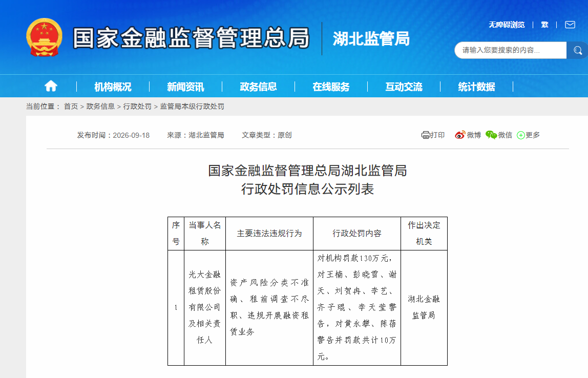Click the row number 1 cell
The image size is (588, 378).
(x=176, y=307)
